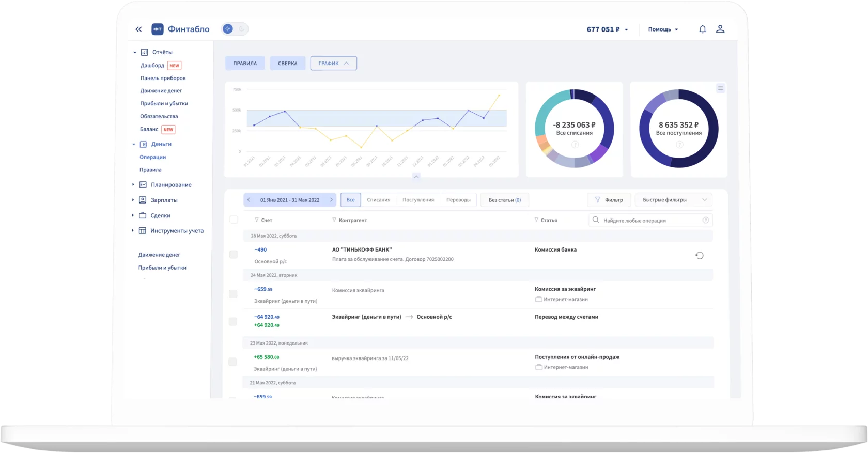The image size is (868, 453).
Task: Open user profile icon
Action: [720, 29]
